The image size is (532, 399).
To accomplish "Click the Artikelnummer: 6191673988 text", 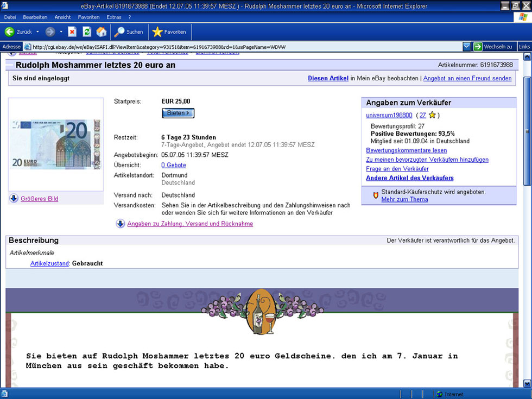I will point(476,65).
